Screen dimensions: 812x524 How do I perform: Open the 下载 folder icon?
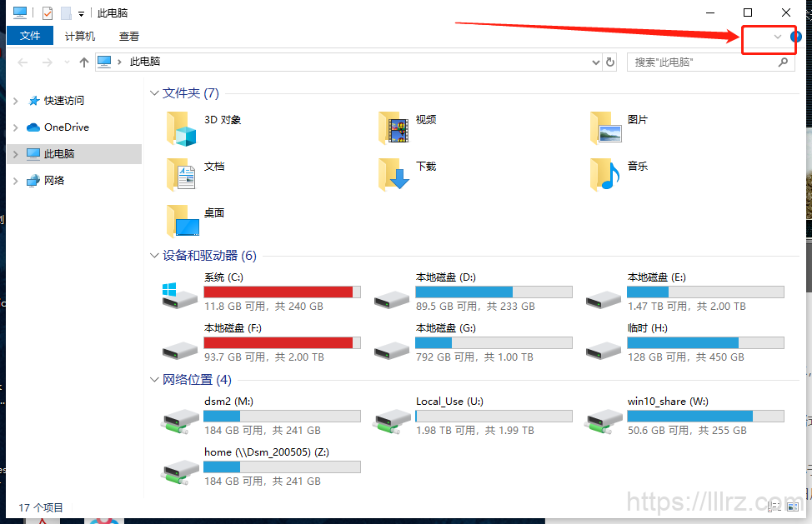tap(393, 175)
